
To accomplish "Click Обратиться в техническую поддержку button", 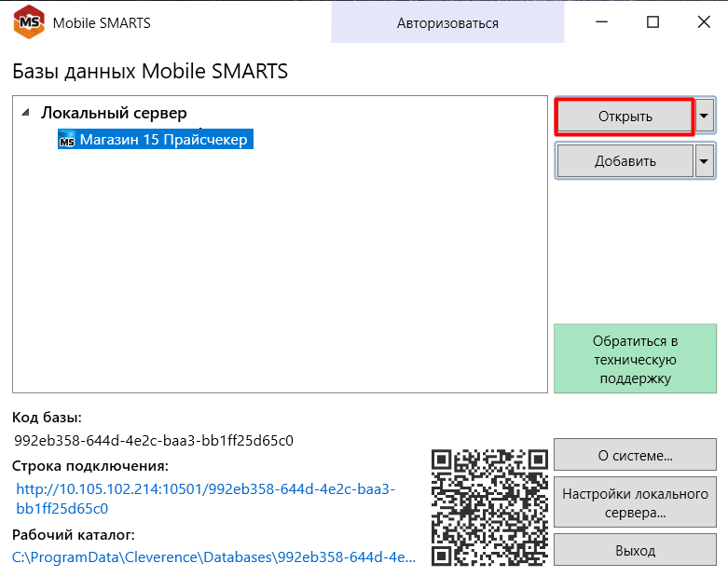I will [x=635, y=359].
